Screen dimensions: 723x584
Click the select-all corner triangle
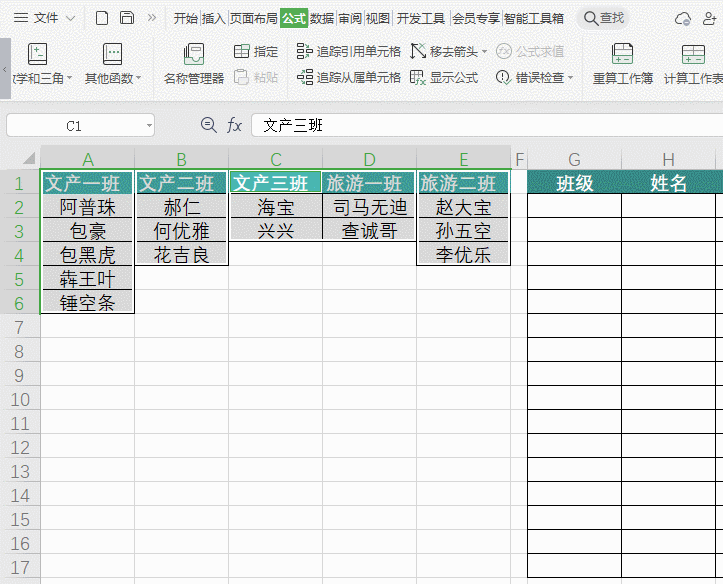click(x=29, y=159)
